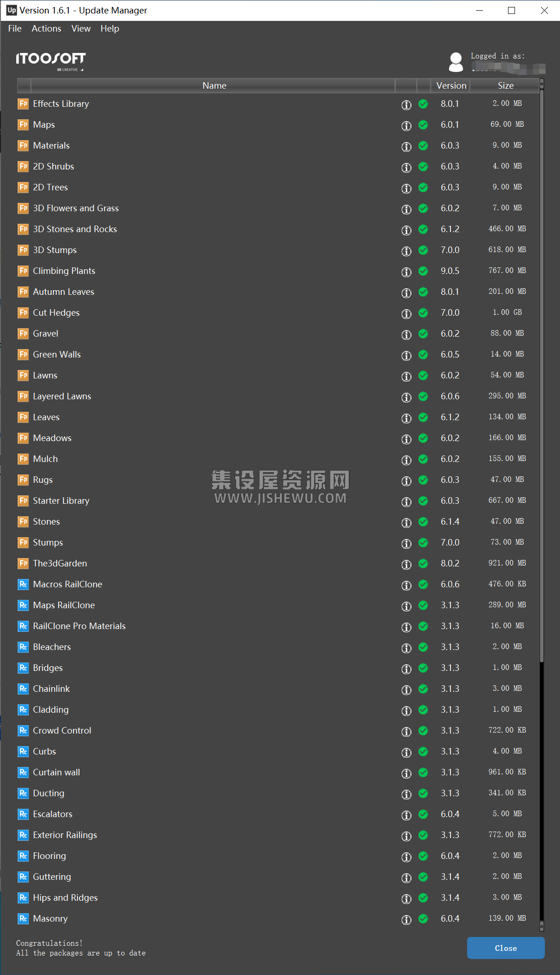Viewport: 560px width, 975px height.
Task: Show info for Macros RailClone
Action: 406,585
